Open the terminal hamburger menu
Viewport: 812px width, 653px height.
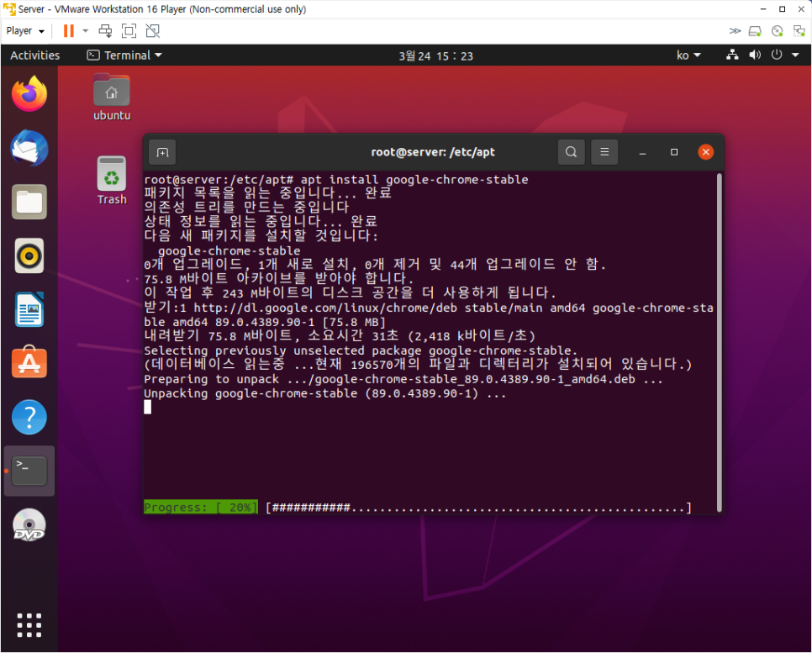tap(604, 152)
